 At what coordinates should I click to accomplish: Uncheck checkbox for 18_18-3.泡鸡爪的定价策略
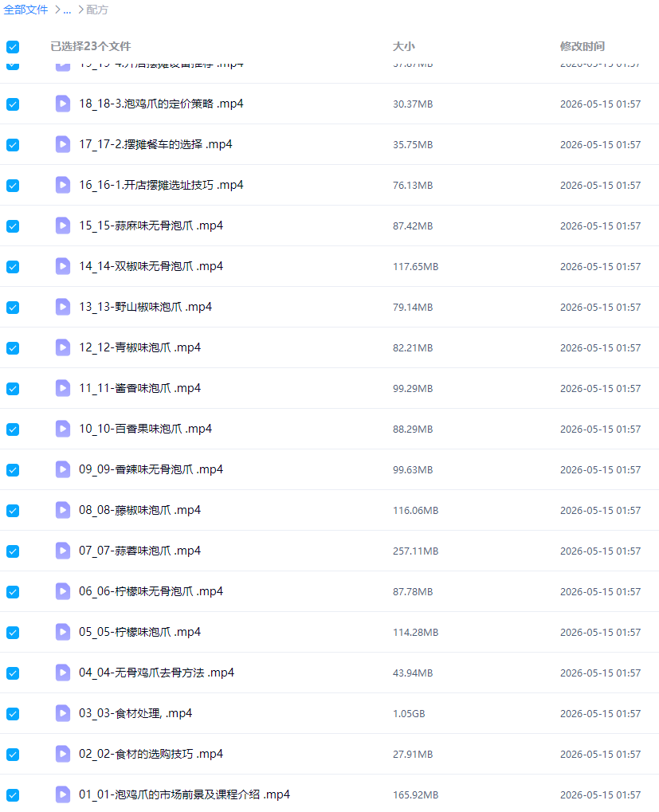coord(13,104)
